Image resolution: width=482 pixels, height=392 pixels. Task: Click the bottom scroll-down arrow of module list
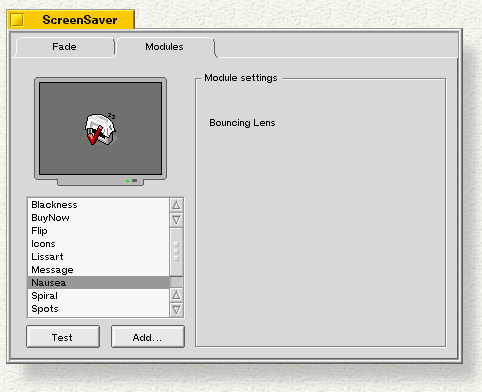(176, 310)
